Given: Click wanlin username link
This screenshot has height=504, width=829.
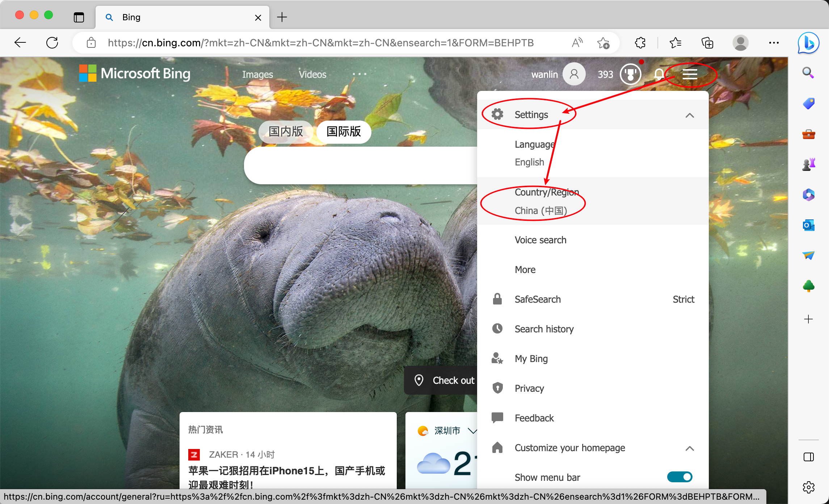Looking at the screenshot, I should (544, 75).
